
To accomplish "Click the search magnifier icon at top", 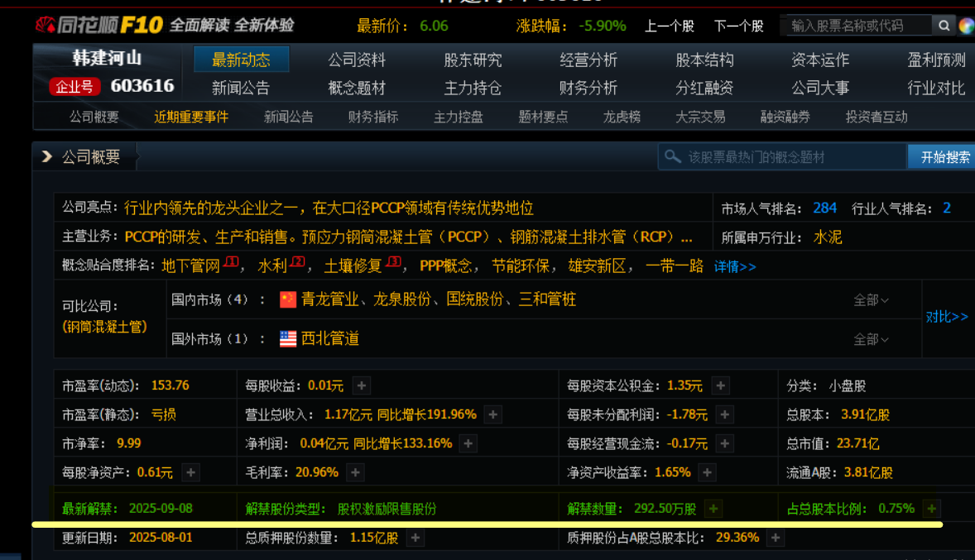I will click(944, 26).
